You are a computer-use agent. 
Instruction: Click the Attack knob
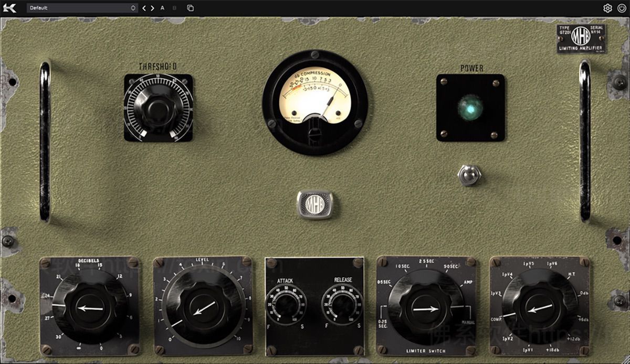pos(286,303)
